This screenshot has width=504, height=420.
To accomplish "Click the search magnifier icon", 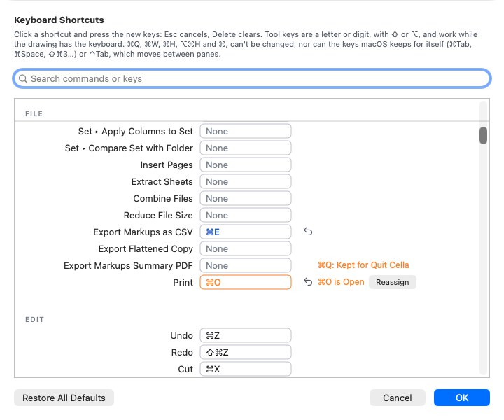I will (x=23, y=78).
